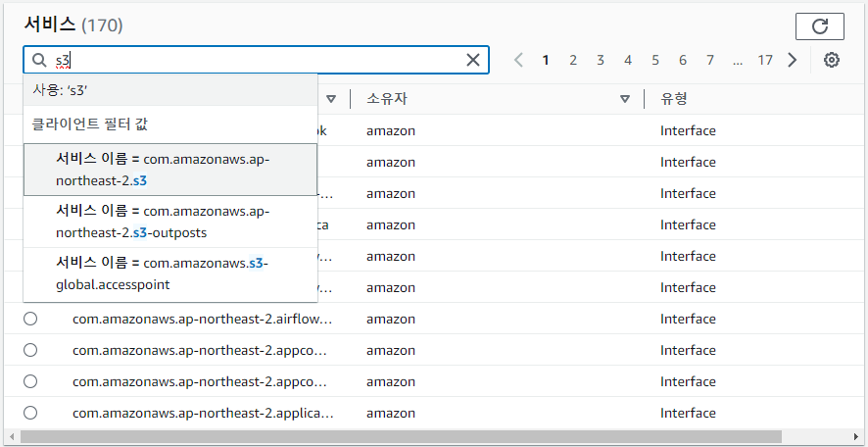Click the 클라이언트 필터 값 label
This screenshot has width=868, height=447.
(90, 124)
